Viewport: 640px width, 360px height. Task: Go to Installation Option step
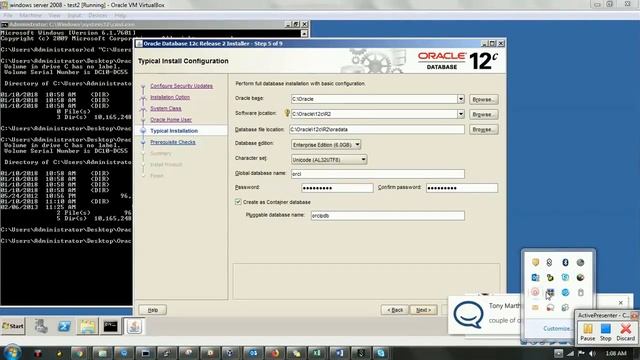point(170,97)
